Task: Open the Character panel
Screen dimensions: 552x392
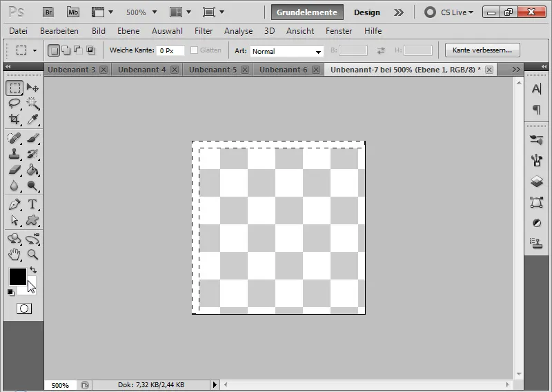Action: [537, 89]
